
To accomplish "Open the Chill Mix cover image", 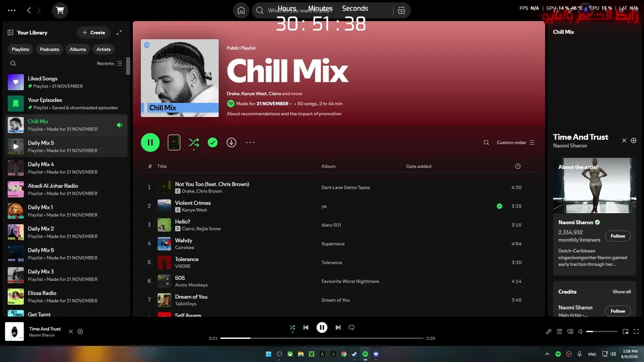I will [x=180, y=78].
